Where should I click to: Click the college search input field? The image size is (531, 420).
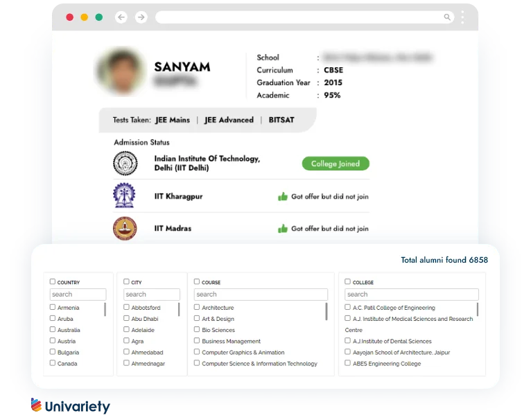coord(412,295)
